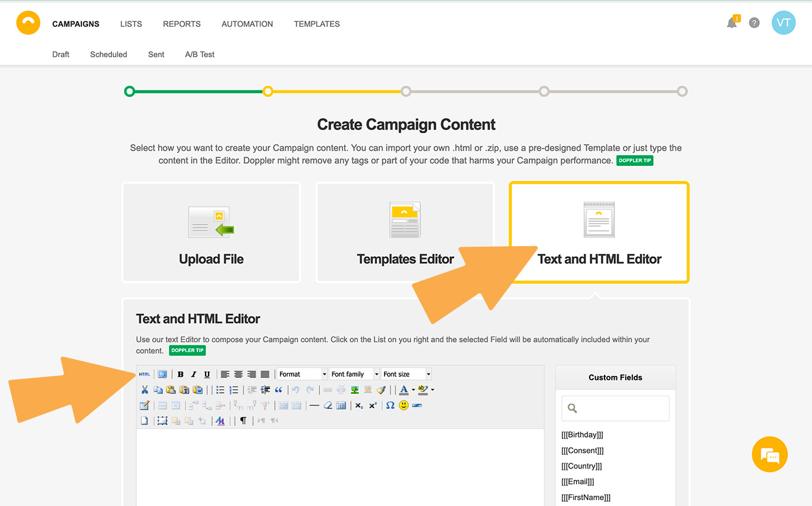Image resolution: width=812 pixels, height=506 pixels.
Task: Click the Custom Fields search box
Action: [x=615, y=408]
